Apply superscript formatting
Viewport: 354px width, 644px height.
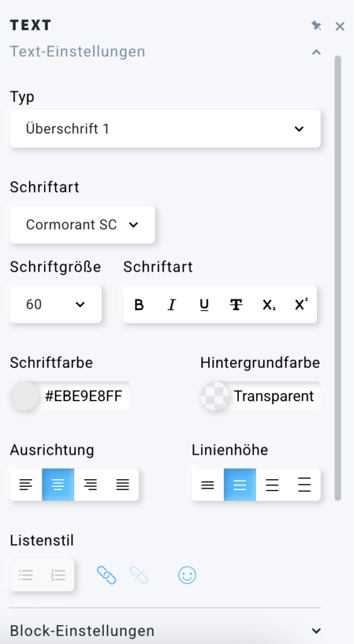(x=301, y=304)
